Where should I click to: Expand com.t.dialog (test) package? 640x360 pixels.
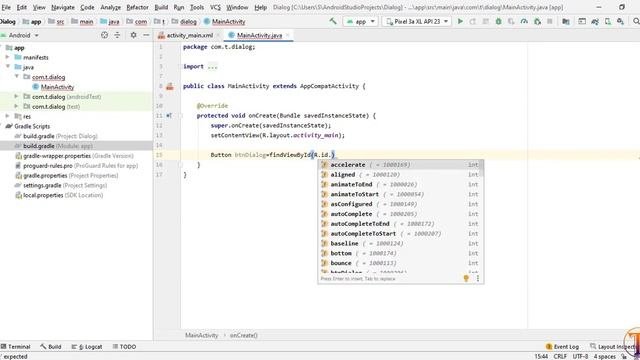pyautogui.click(x=17, y=106)
